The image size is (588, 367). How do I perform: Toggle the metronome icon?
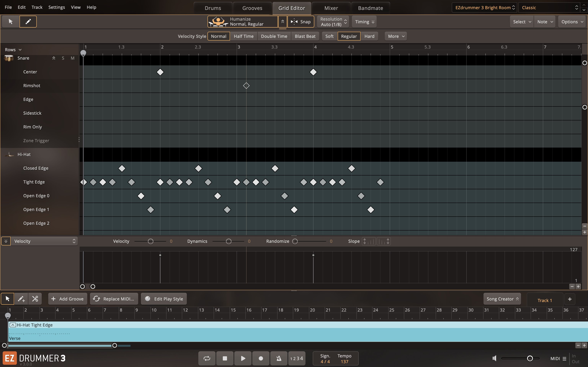(x=279, y=358)
